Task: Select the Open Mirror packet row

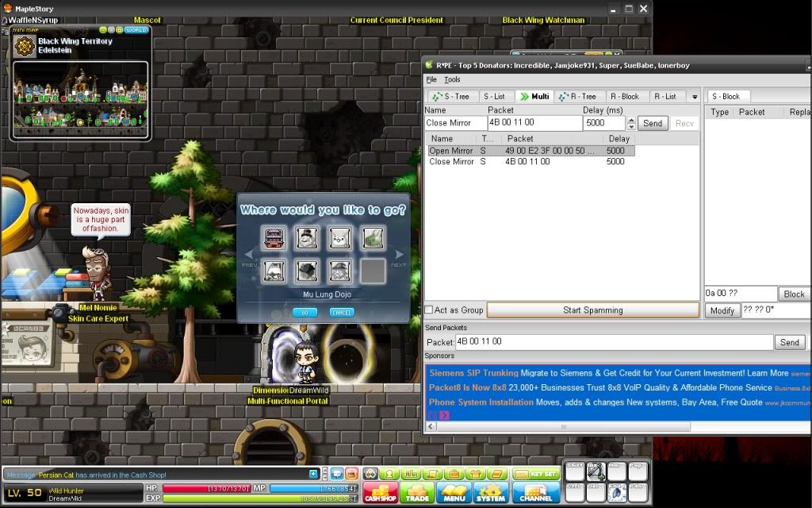Action: point(531,151)
